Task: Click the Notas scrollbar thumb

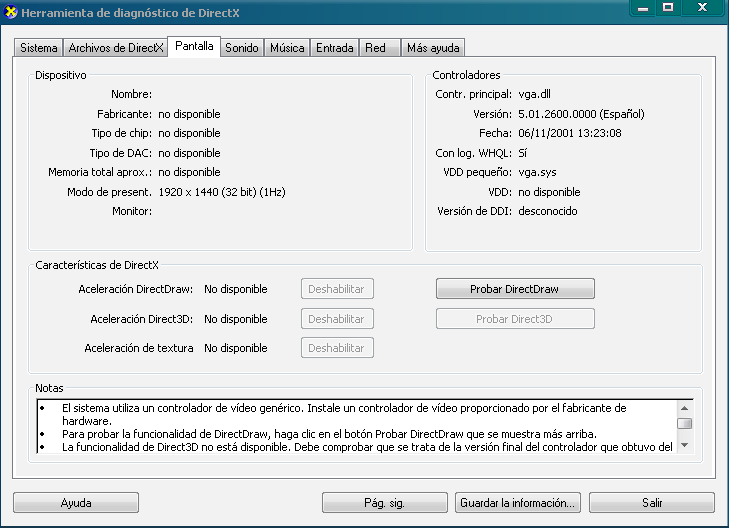Action: (684, 423)
